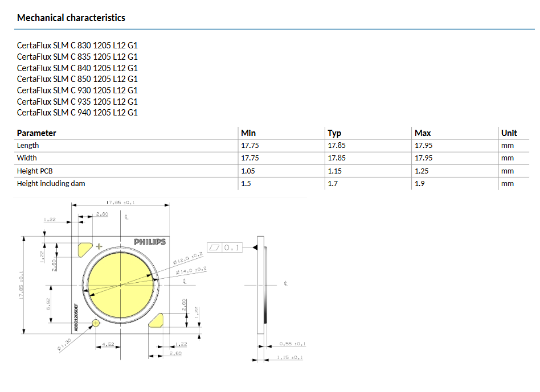
Task: Click the mm unit in Length row
Action: tap(508, 146)
